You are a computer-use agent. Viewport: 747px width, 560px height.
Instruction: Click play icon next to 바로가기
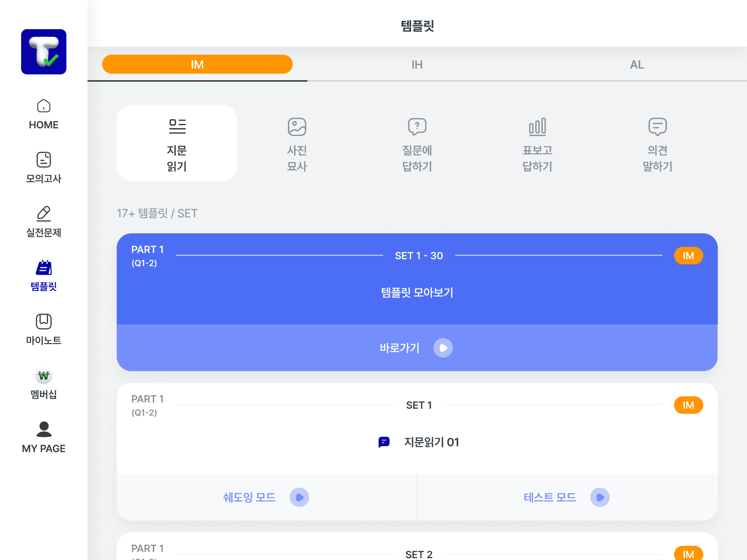443,348
